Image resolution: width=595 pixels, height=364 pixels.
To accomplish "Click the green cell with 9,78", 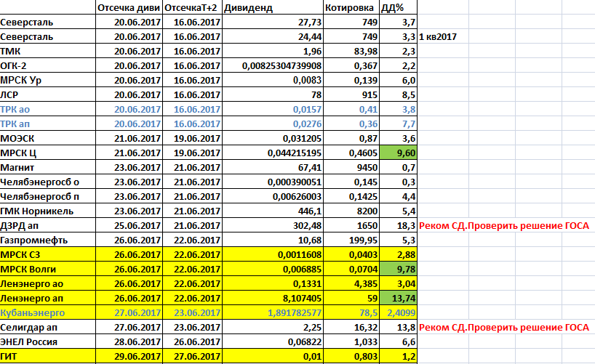I will click(399, 270).
